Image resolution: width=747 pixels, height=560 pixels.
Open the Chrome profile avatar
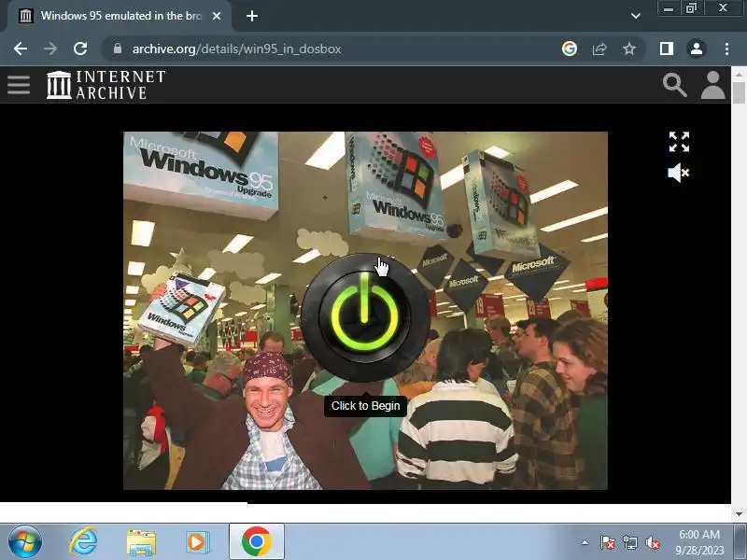tap(697, 49)
